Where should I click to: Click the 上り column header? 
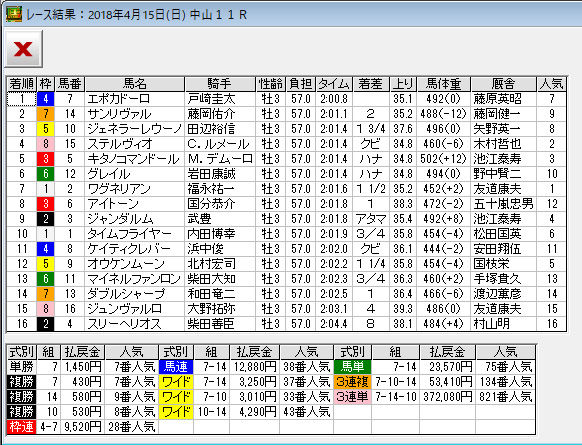[403, 84]
